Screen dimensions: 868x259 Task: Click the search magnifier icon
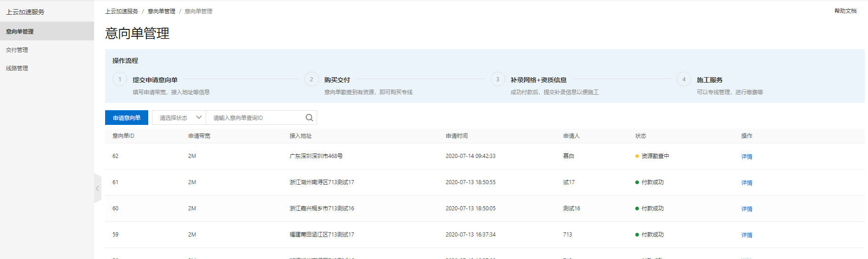point(309,118)
